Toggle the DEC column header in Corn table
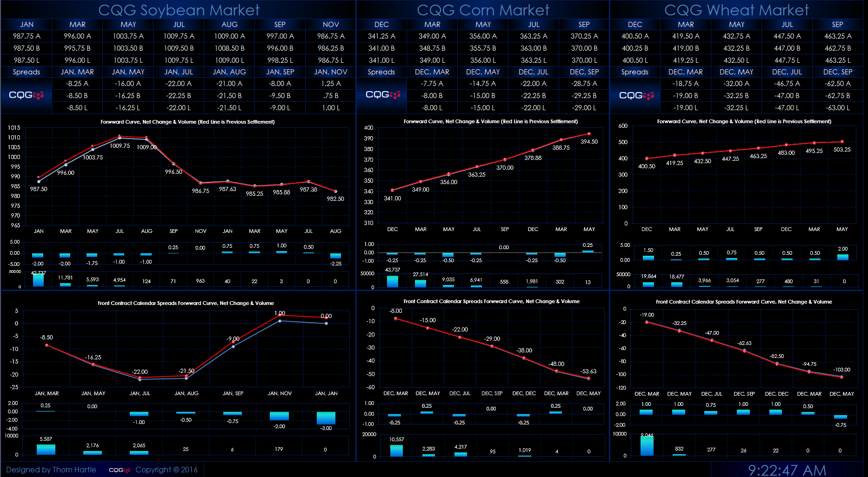Image resolution: width=868 pixels, height=477 pixels. (381, 24)
